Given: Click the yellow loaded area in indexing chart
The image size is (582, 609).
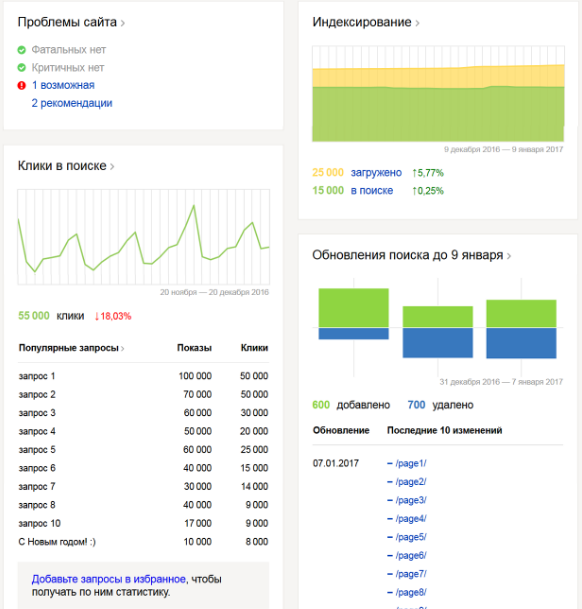Looking at the screenshot, I should (x=438, y=77).
